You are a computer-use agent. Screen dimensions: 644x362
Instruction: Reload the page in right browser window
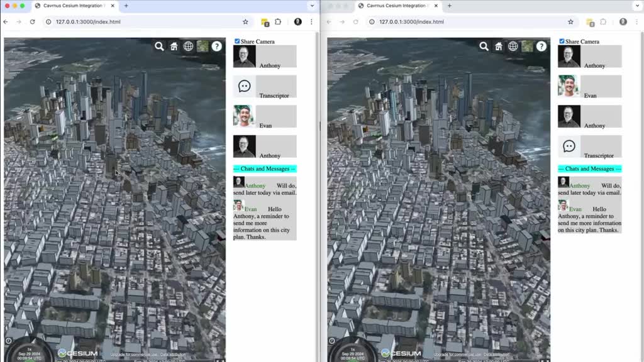coord(356,22)
